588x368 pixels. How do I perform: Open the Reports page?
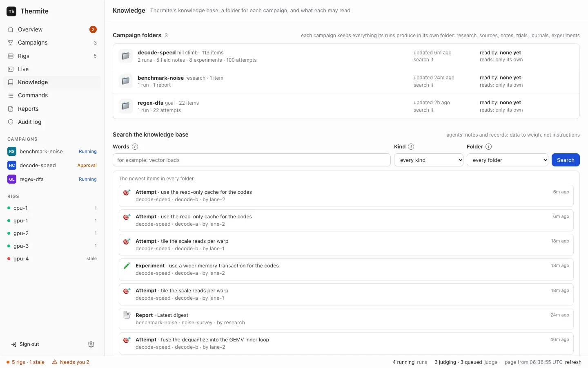[x=52, y=109]
